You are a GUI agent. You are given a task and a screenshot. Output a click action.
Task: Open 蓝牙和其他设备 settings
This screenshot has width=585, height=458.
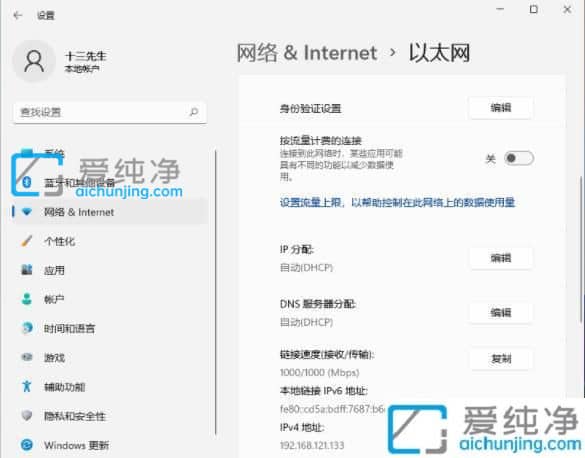pos(79,183)
